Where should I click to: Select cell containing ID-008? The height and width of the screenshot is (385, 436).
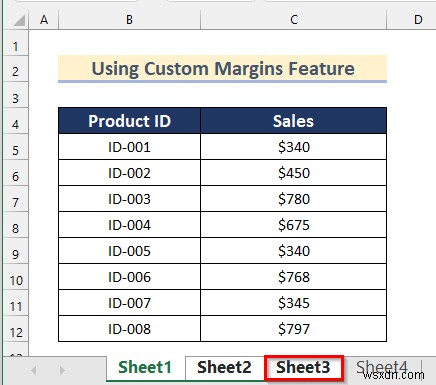tap(129, 329)
